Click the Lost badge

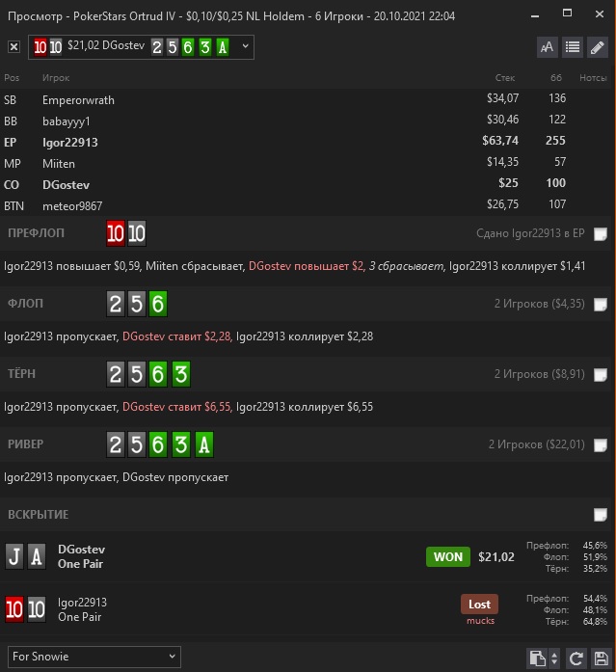coord(479,605)
